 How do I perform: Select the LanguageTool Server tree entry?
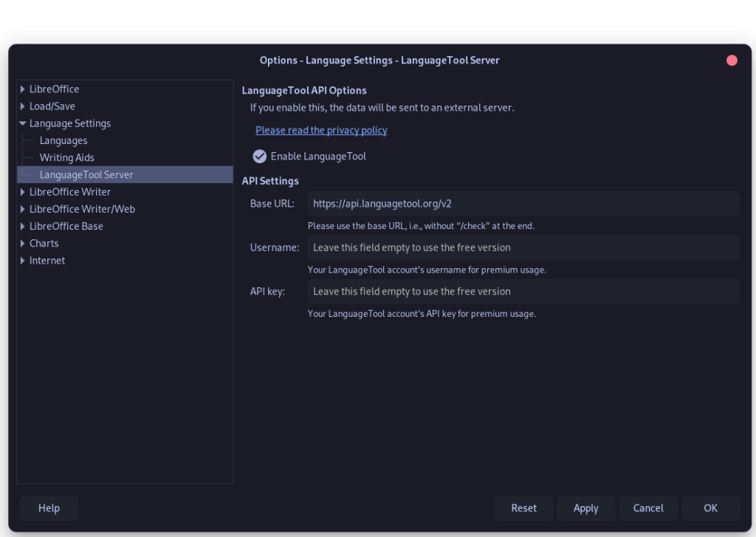86,175
